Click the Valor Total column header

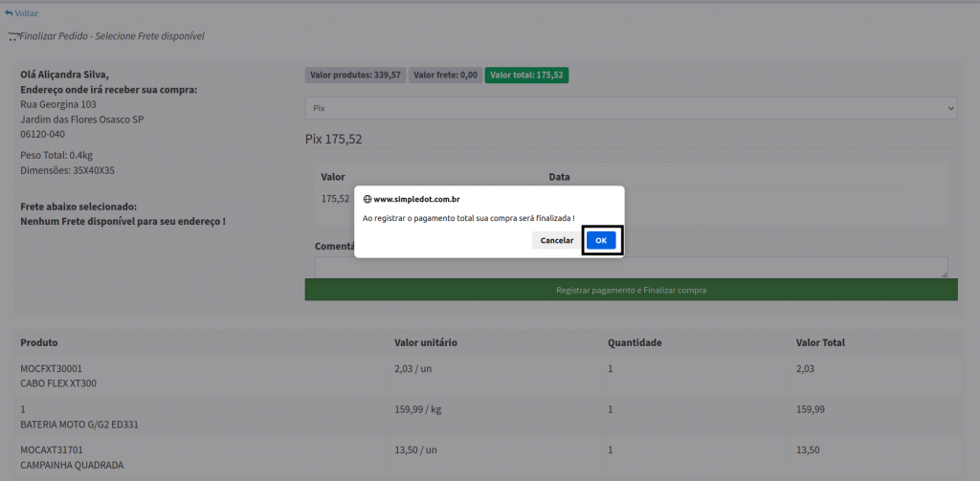[x=820, y=342]
